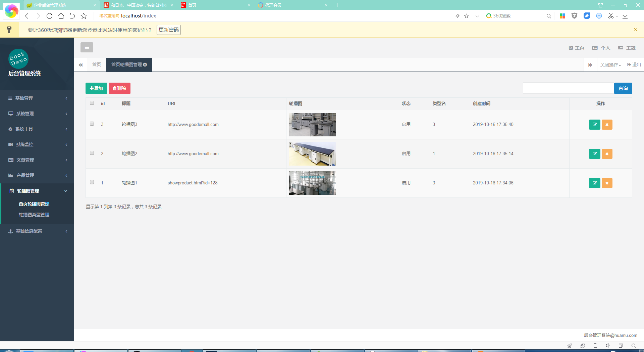Edit row 轮播图1 with green edit icon
This screenshot has height=352, width=644.
[595, 183]
